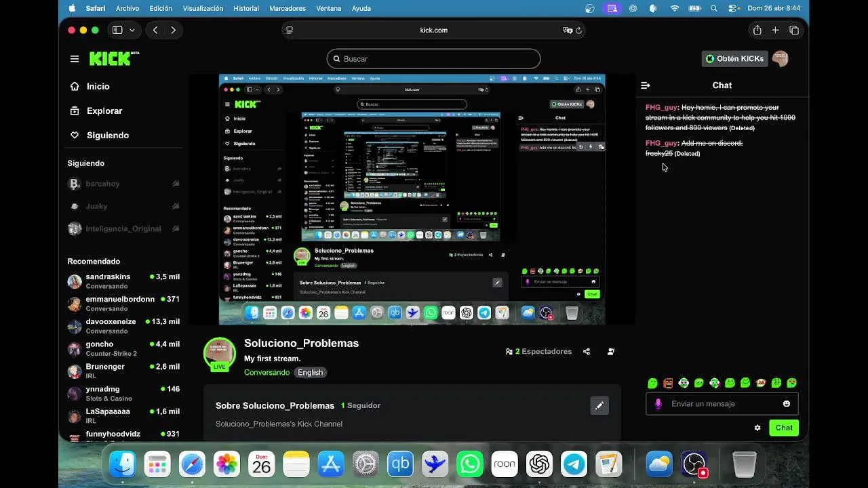Open recommended channel davooxeneize

point(123,326)
